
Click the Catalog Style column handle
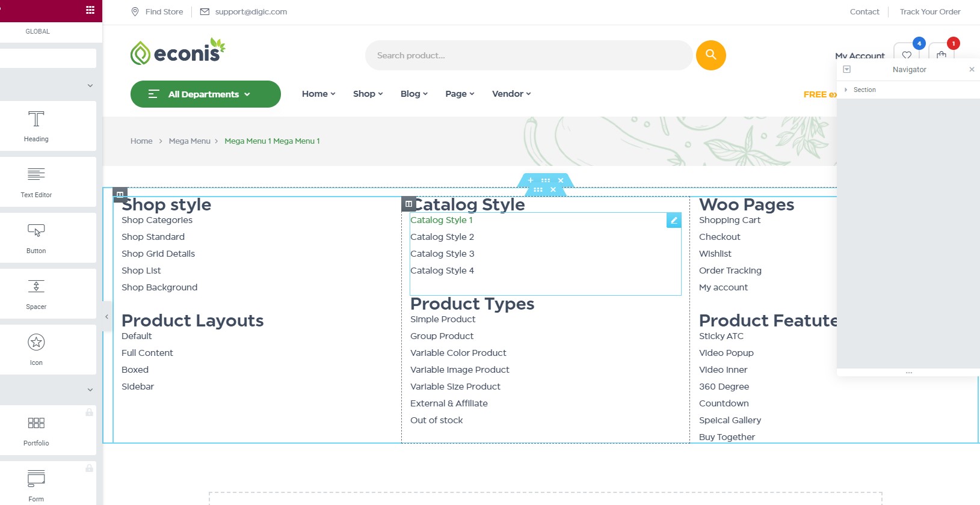tap(408, 204)
